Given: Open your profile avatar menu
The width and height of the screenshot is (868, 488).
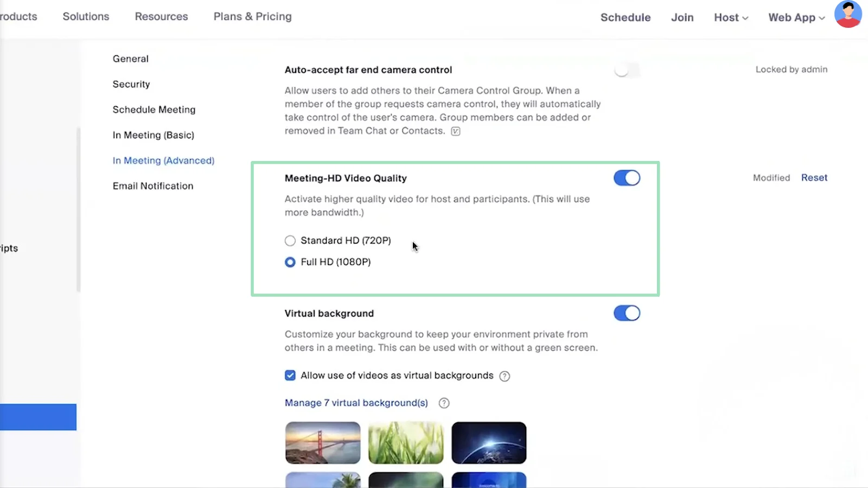Looking at the screenshot, I should coord(847,14).
